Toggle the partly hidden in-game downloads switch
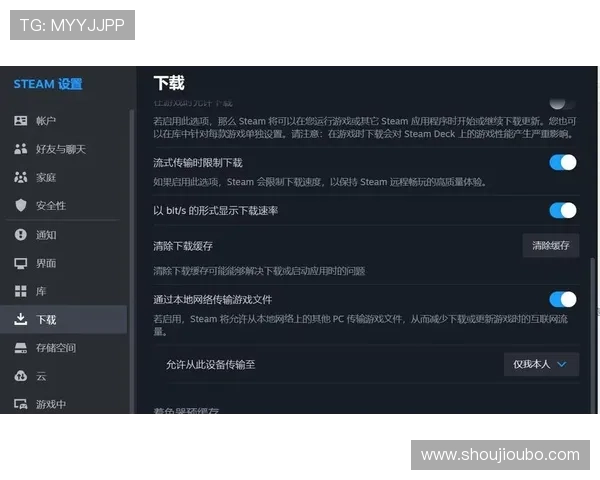The height and width of the screenshot is (480, 600). point(562,103)
